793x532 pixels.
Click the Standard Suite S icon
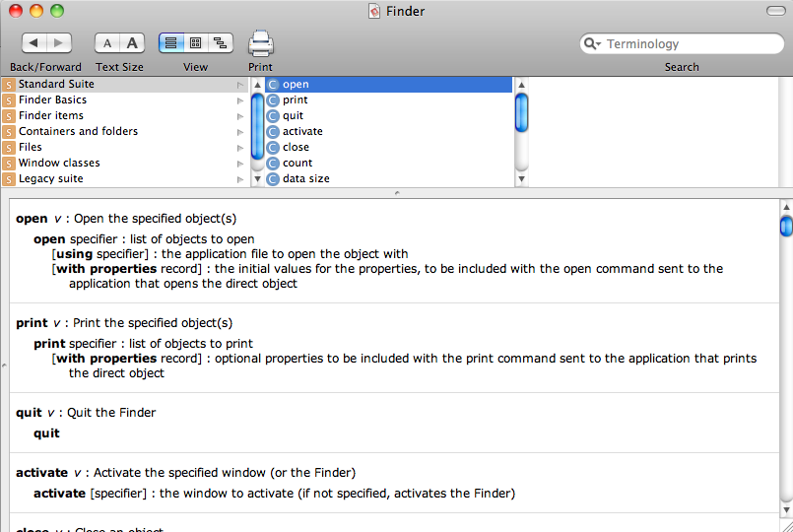tap(9, 85)
